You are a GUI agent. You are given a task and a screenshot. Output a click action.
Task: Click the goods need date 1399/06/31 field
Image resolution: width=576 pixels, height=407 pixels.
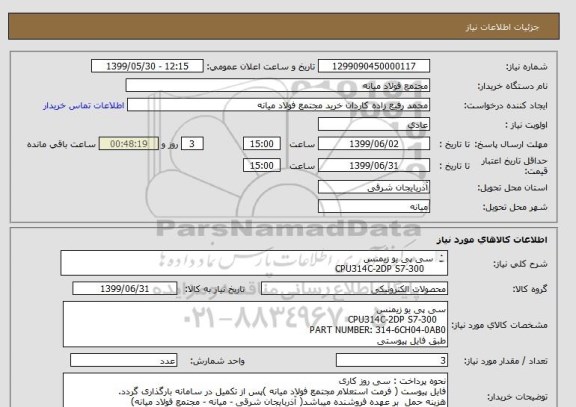[125, 289]
